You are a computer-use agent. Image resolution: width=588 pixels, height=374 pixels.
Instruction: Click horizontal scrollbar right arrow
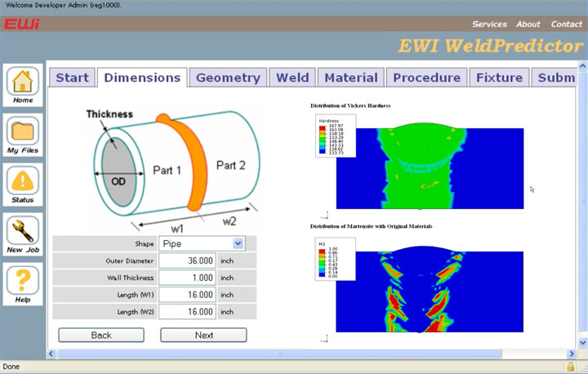(x=572, y=354)
